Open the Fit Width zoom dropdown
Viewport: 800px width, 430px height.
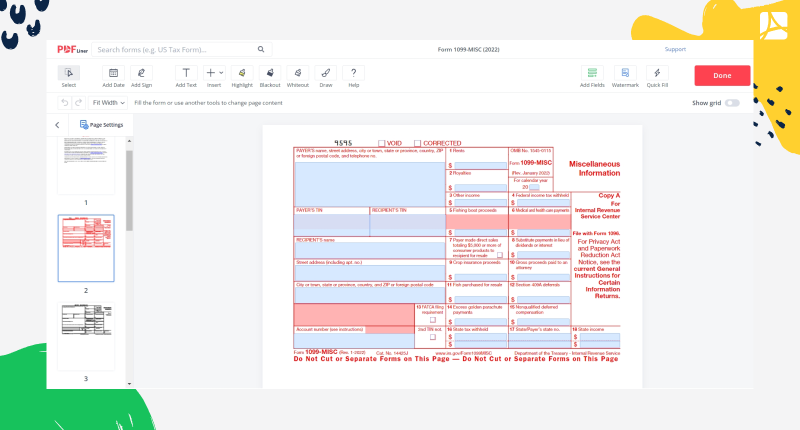[x=108, y=103]
